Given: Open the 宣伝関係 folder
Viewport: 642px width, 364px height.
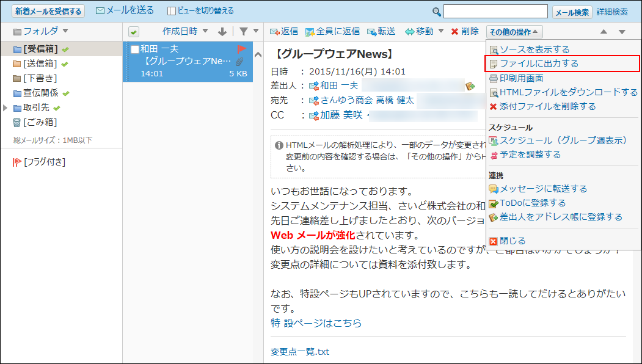Looking at the screenshot, I should (41, 93).
